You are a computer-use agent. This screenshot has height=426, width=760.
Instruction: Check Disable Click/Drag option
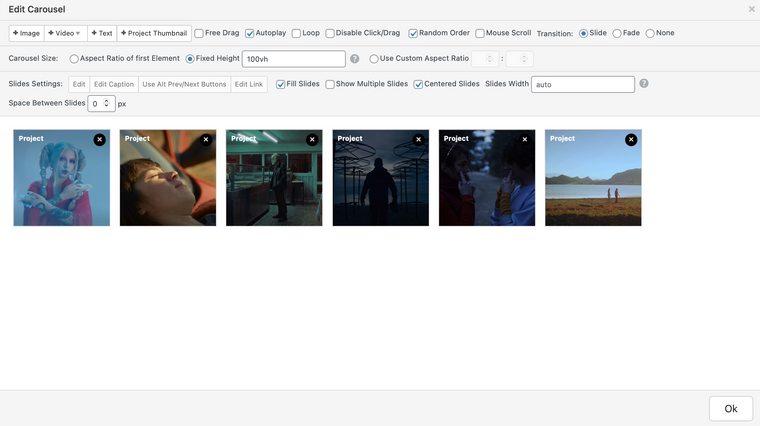330,33
